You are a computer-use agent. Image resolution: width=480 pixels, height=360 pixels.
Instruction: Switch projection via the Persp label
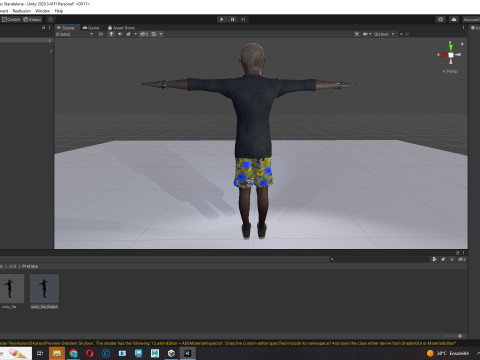coord(450,71)
